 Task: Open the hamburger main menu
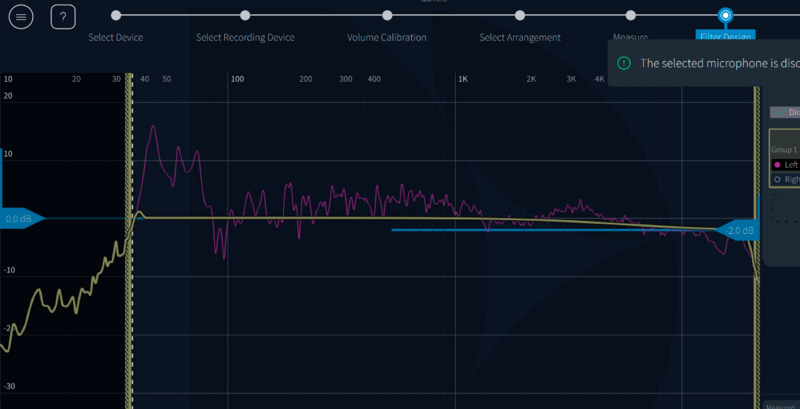(x=22, y=17)
